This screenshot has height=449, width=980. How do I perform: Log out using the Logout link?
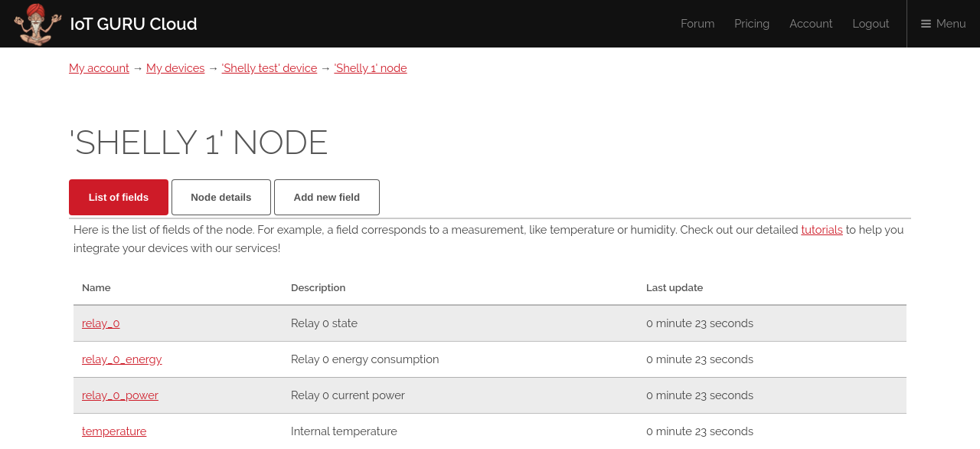(871, 24)
